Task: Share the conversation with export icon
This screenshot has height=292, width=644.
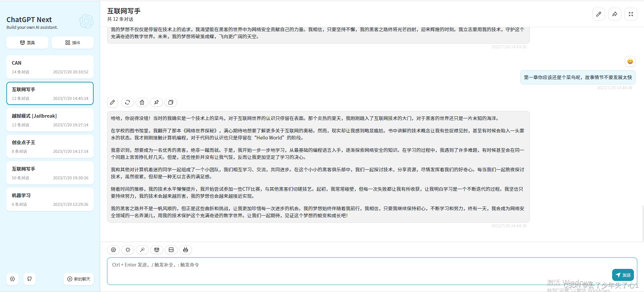Action: pyautogui.click(x=615, y=14)
